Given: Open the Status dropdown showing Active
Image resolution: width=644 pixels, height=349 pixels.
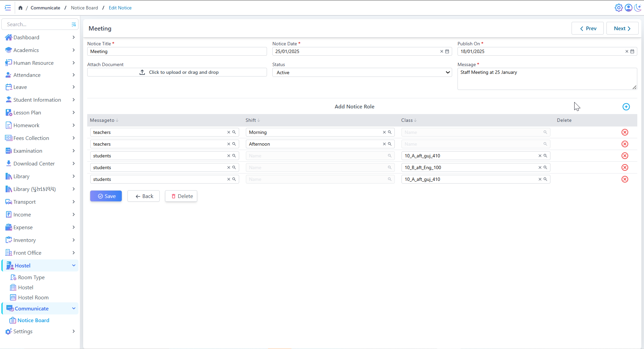Looking at the screenshot, I should click(362, 72).
